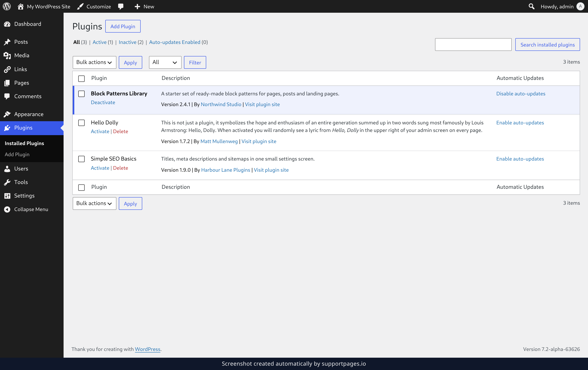Click the top Apply button
Image resolution: width=588 pixels, height=370 pixels.
coord(130,62)
